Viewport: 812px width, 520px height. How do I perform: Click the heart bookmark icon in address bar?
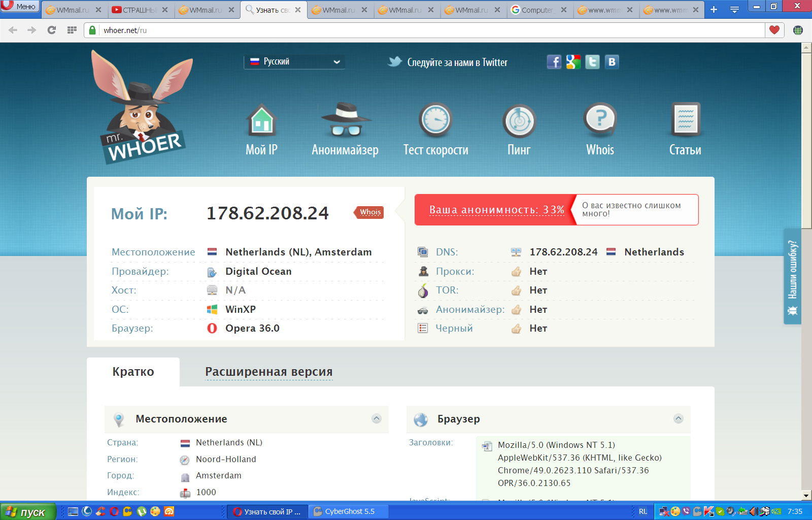click(774, 30)
